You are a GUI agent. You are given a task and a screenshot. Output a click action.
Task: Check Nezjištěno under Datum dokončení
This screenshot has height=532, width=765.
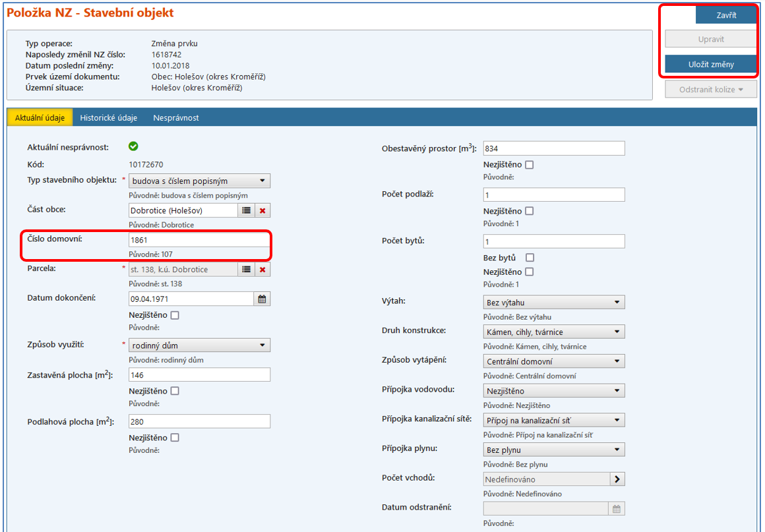point(175,315)
